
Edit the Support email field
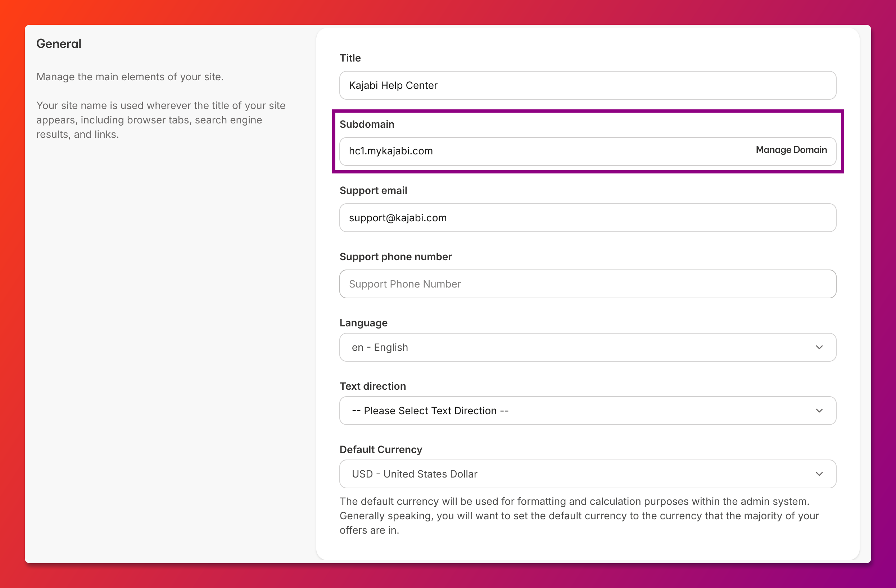588,218
